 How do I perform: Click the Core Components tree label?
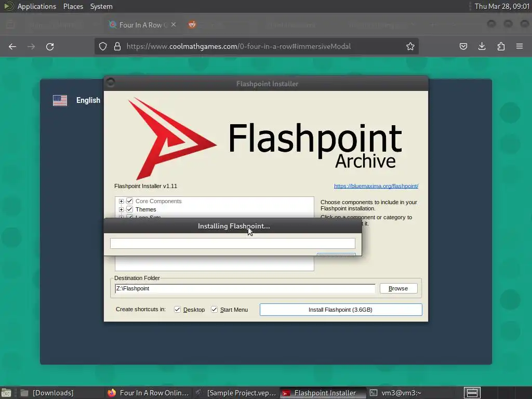[158, 201]
